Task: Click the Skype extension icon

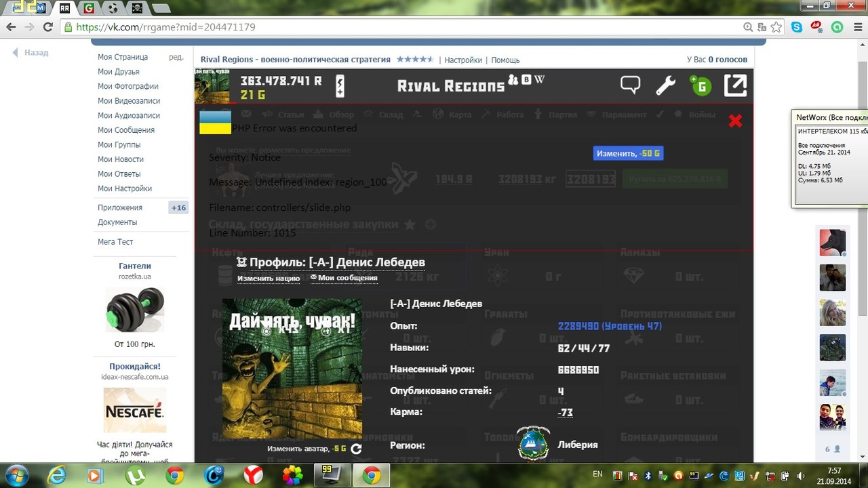Action: tap(796, 27)
